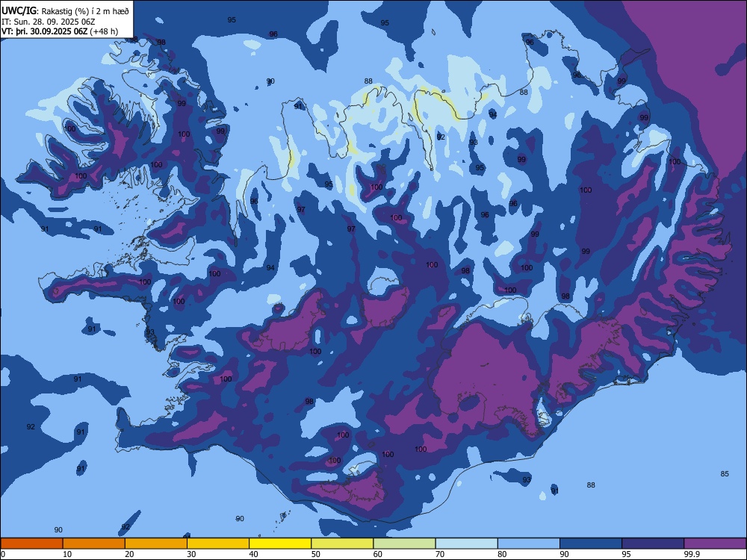
Task: Click the dark orange 0–10 legend swatch
Action: click(31, 544)
